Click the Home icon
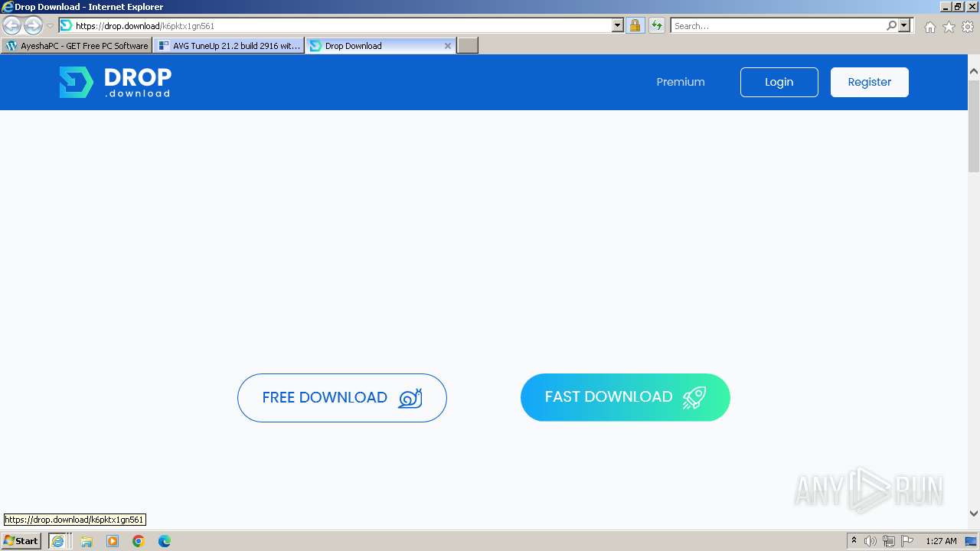The image size is (980, 551). [929, 27]
